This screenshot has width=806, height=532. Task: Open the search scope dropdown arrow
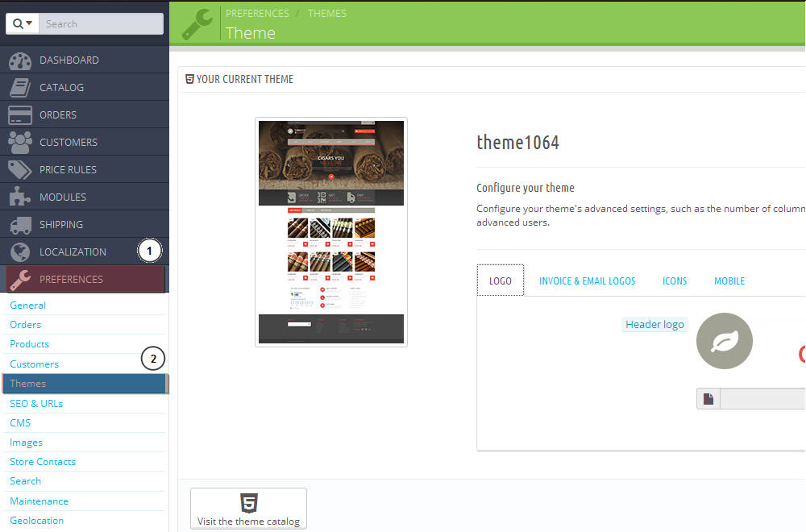point(28,23)
